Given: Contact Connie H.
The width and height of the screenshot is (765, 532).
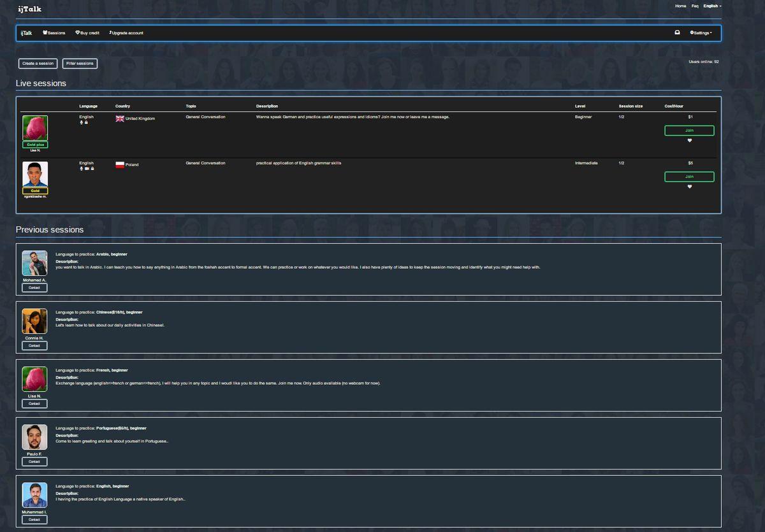Looking at the screenshot, I should pyautogui.click(x=34, y=345).
